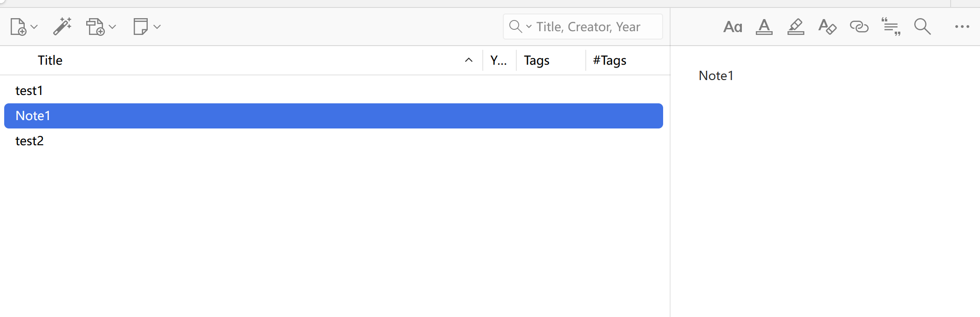Click the clear formatting icon

[827, 27]
